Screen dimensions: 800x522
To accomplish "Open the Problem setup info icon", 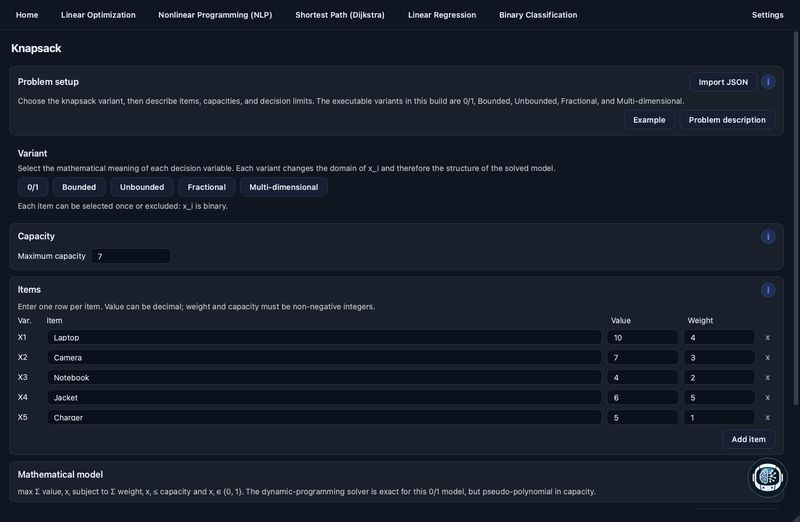I will (768, 82).
